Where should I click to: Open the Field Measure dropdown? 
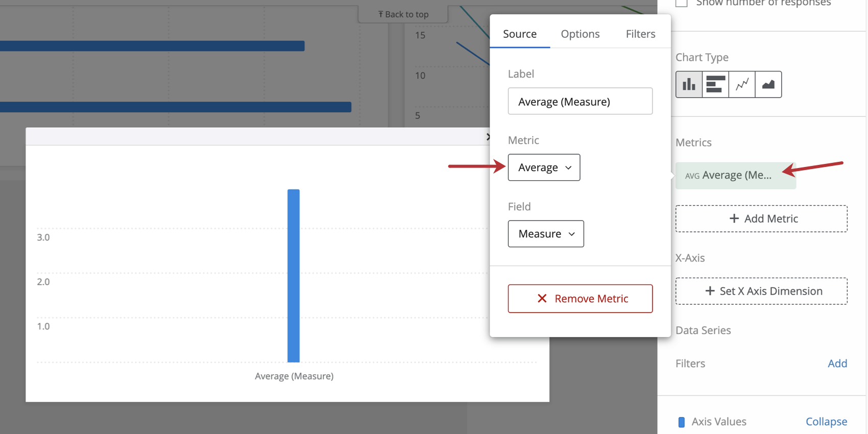click(546, 234)
